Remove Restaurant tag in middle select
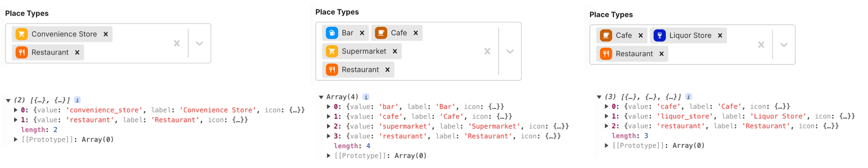The width and height of the screenshot is (868, 168). coord(387,70)
